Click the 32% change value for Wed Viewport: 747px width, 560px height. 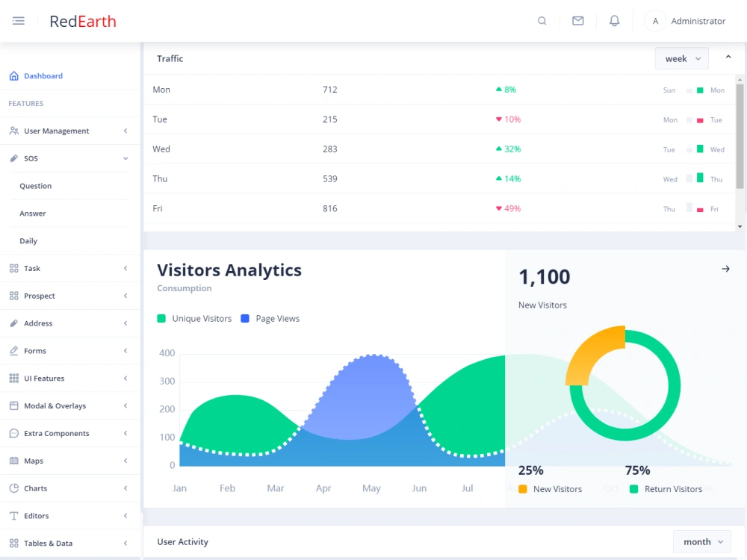512,149
